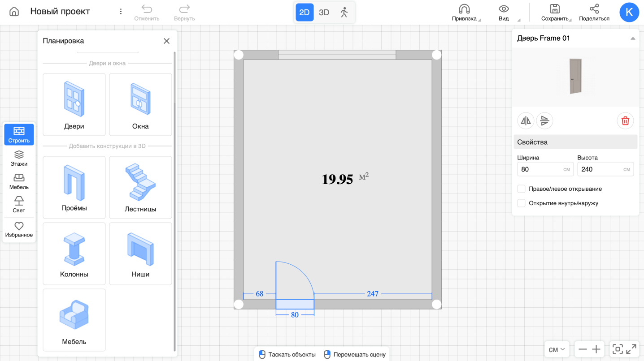This screenshot has height=361, width=644.
Task: Edit the Ширина width field
Action: click(545, 169)
